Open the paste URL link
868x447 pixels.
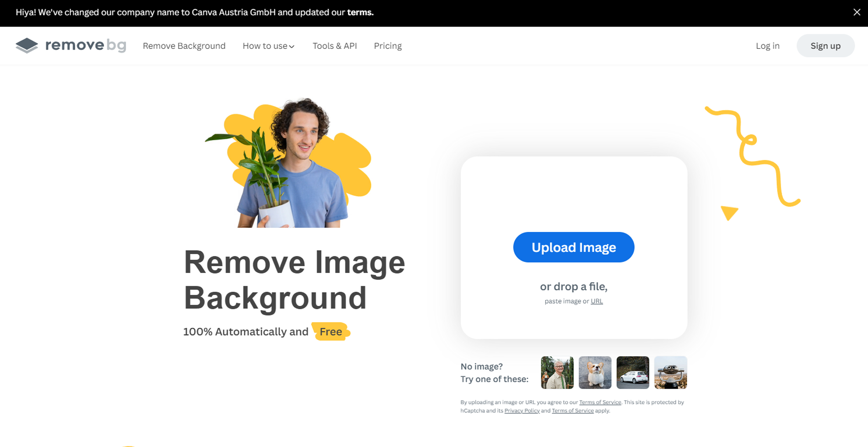point(596,301)
